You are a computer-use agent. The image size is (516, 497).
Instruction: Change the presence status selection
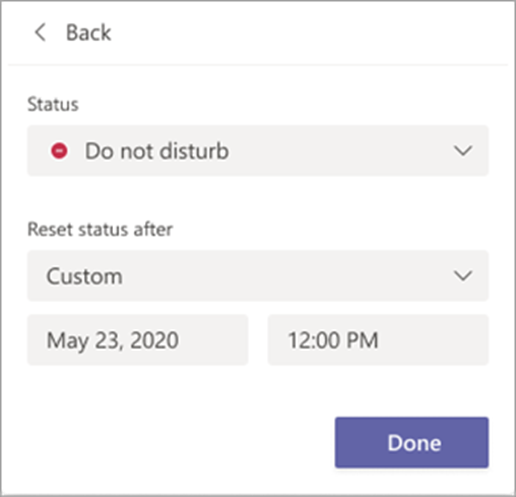coord(258,151)
